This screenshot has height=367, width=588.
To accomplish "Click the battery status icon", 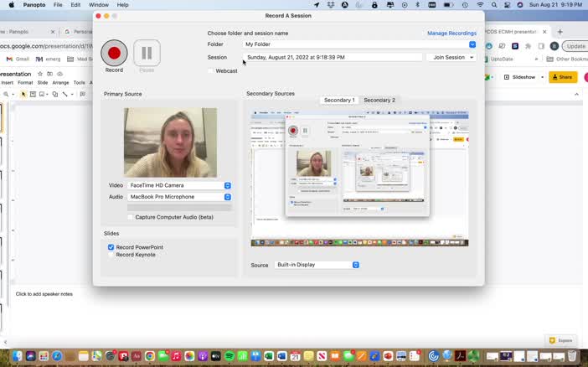I will point(448,5).
